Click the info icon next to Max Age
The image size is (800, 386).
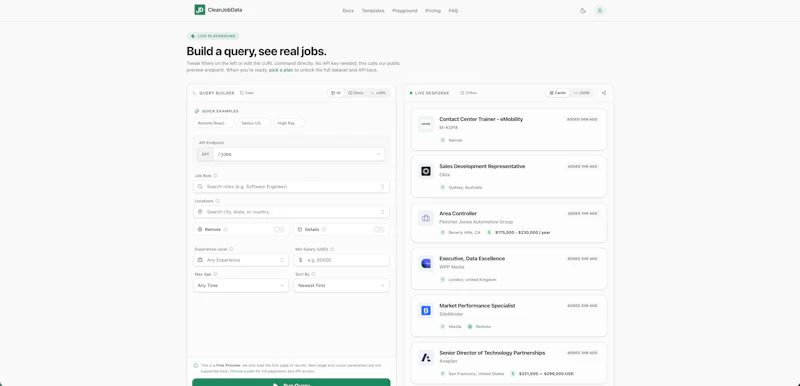click(x=215, y=274)
